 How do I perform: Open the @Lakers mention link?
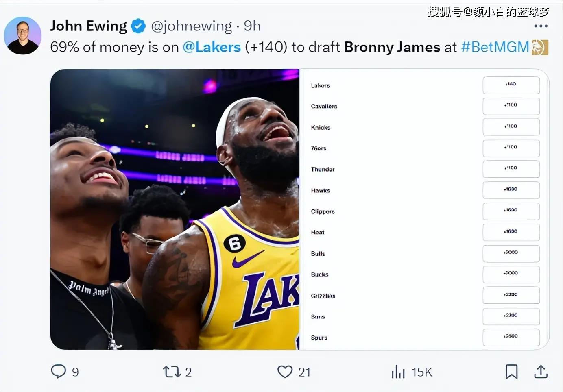(212, 47)
